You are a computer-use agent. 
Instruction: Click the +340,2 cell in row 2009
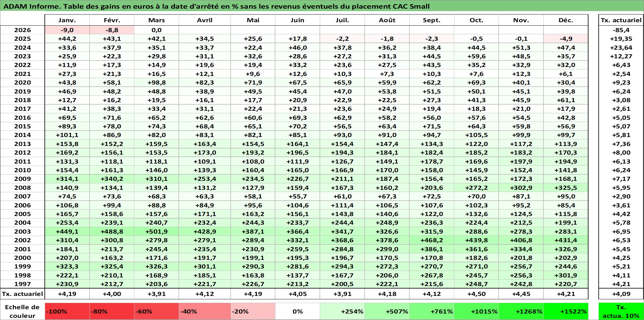(x=112, y=179)
